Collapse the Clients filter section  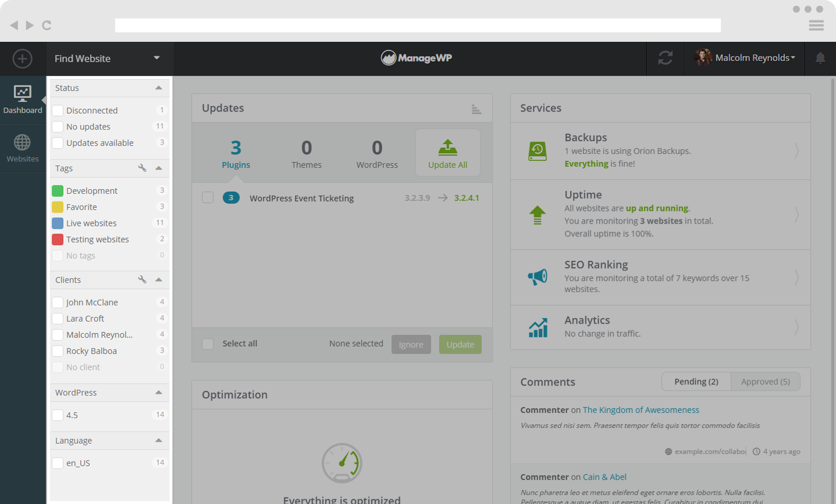tap(158, 279)
